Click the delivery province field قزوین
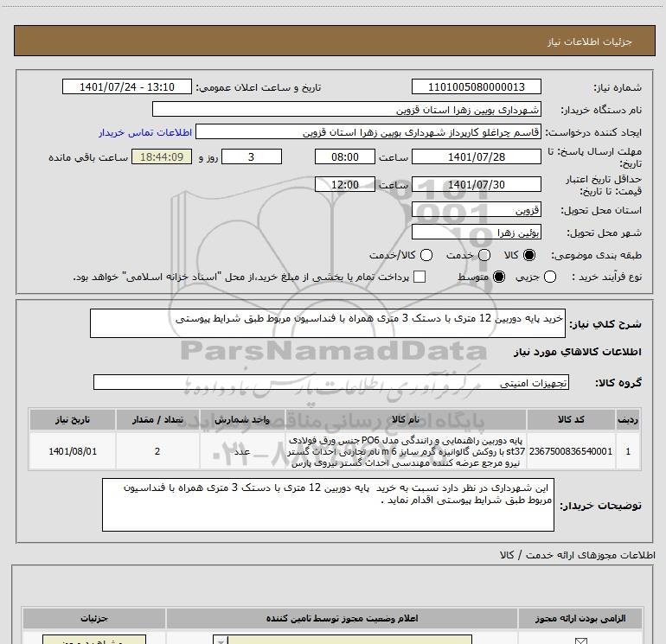This screenshot has height=644, width=666. click(476, 210)
